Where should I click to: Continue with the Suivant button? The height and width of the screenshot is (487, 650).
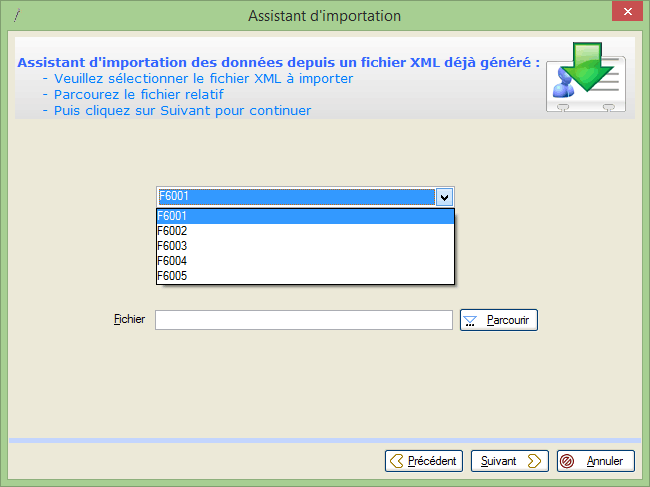509,461
